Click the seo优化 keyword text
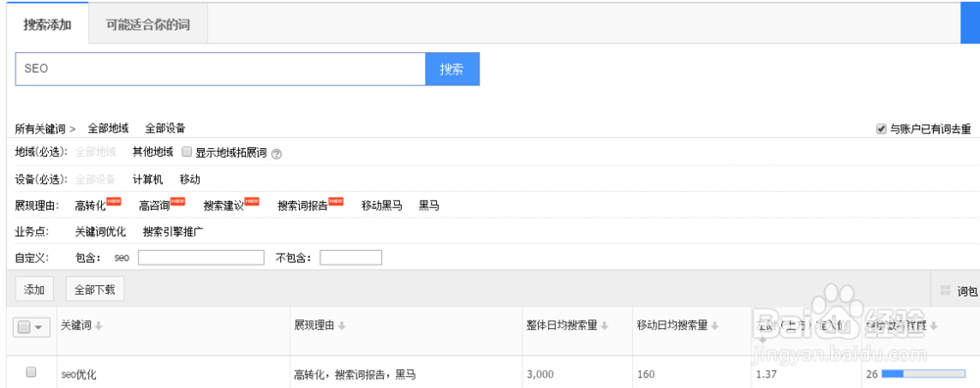Screen dimensions: 980x388 pos(78,375)
